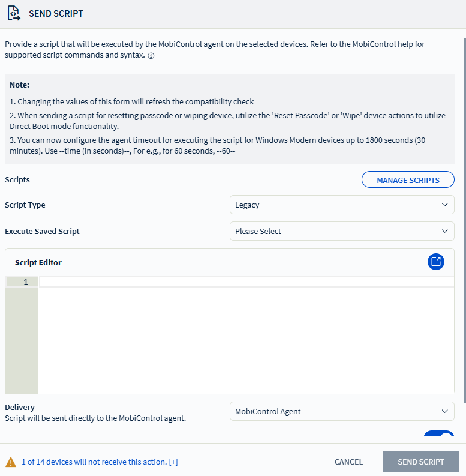Click the "Note:" heading in the gray box
This screenshot has height=476, width=466.
pos(20,85)
